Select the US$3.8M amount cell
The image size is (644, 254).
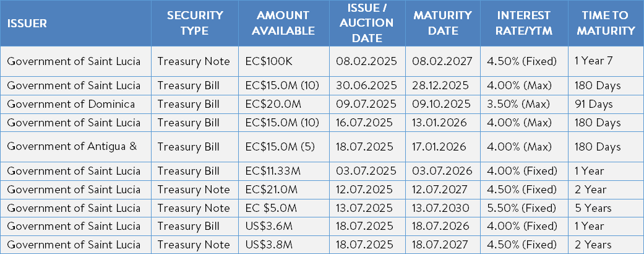283,245
